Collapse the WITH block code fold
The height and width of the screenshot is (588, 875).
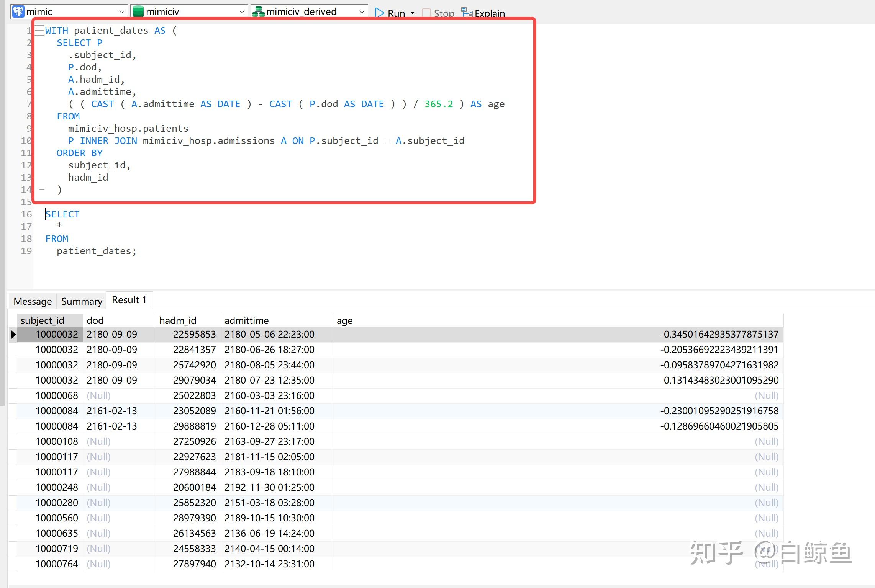click(x=39, y=30)
